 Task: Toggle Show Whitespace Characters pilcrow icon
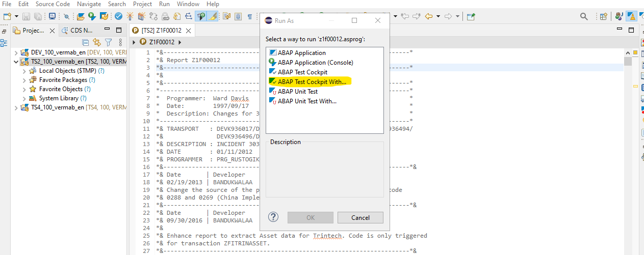click(249, 16)
